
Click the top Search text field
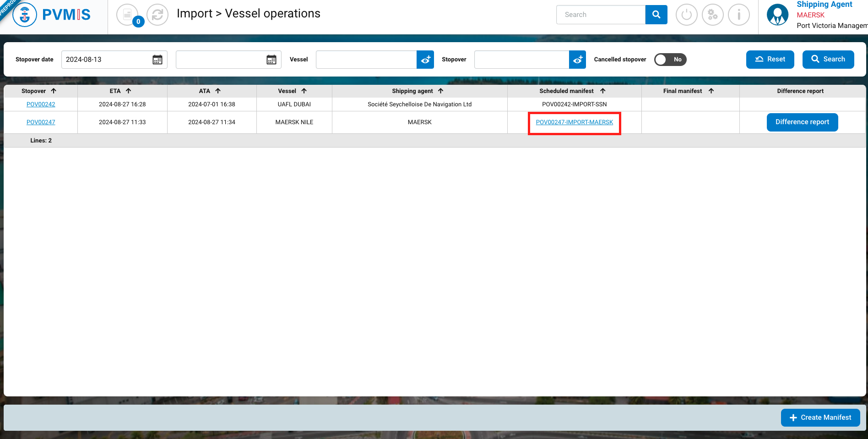click(x=601, y=15)
